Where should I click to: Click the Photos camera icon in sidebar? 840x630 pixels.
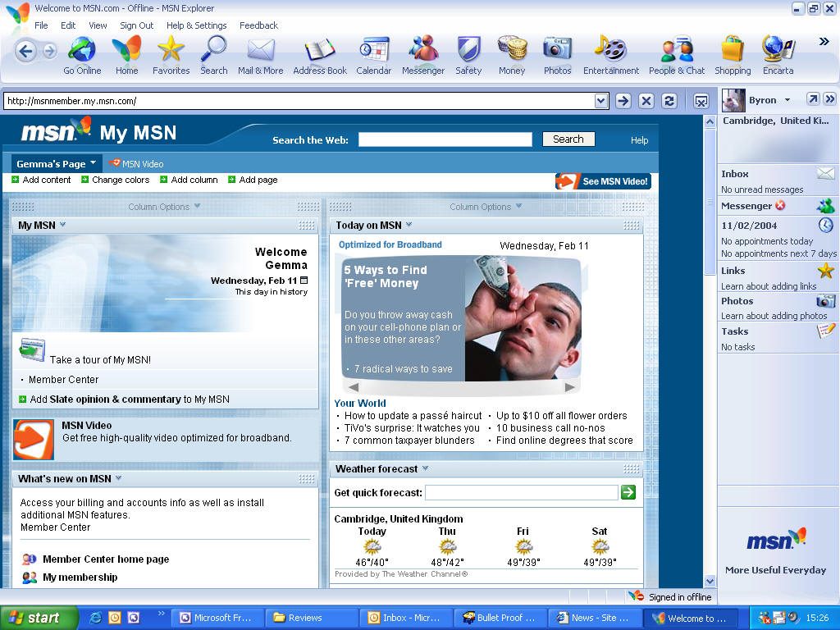click(825, 301)
